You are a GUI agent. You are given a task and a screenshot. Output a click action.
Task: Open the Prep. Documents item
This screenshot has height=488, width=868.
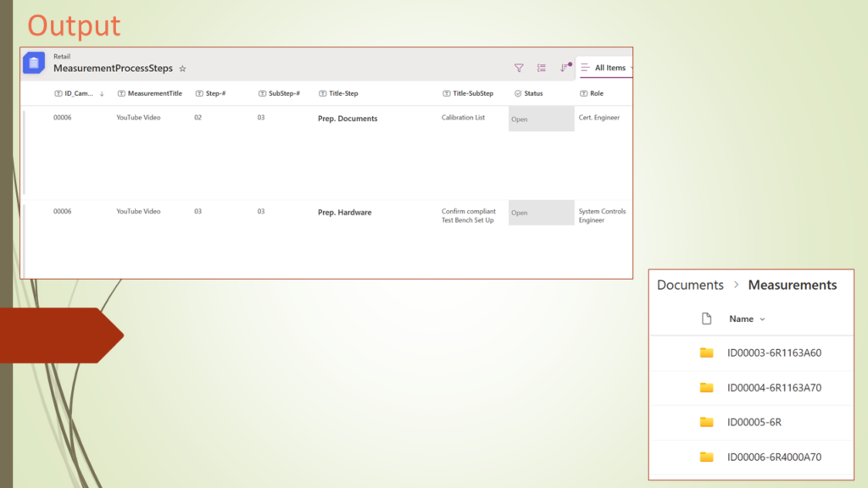pyautogui.click(x=348, y=119)
